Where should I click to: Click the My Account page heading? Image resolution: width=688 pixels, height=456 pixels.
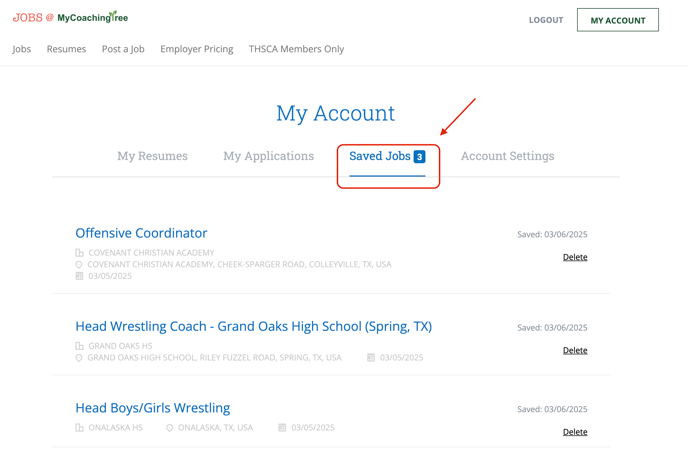coord(336,114)
